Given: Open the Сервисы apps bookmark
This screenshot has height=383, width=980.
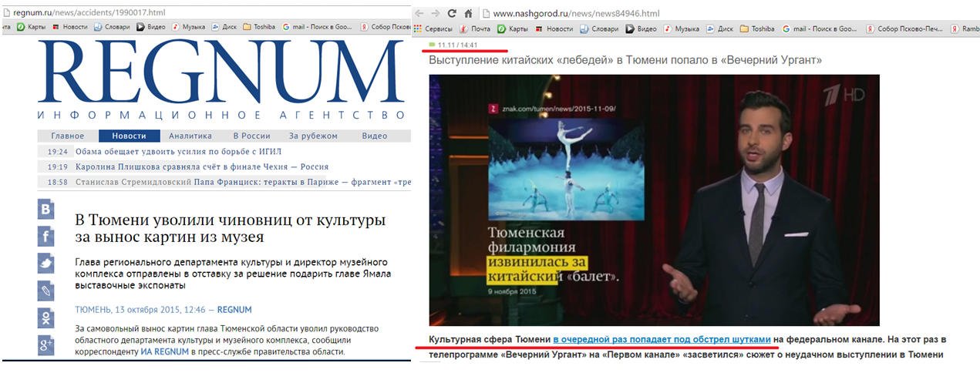Looking at the screenshot, I should point(433,29).
